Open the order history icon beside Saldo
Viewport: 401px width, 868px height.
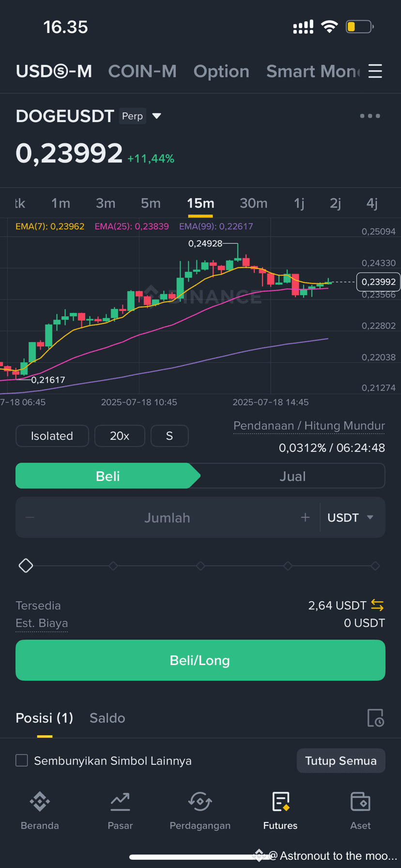pyautogui.click(x=375, y=718)
